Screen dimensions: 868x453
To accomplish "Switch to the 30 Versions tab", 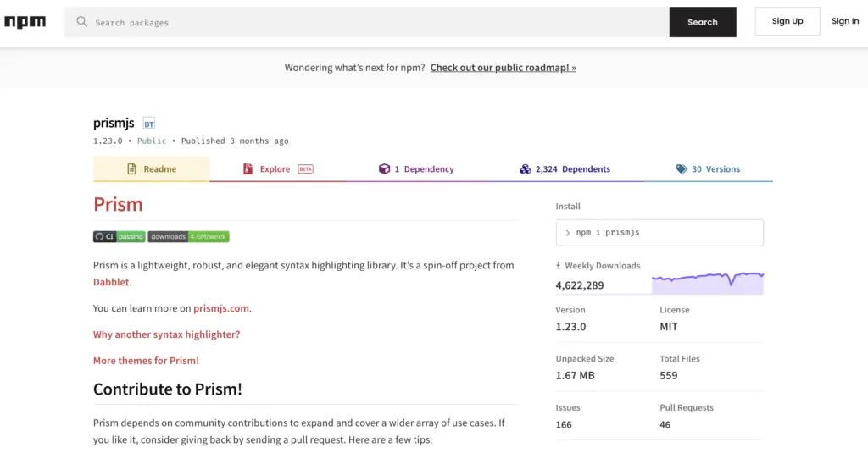I will pyautogui.click(x=708, y=168).
